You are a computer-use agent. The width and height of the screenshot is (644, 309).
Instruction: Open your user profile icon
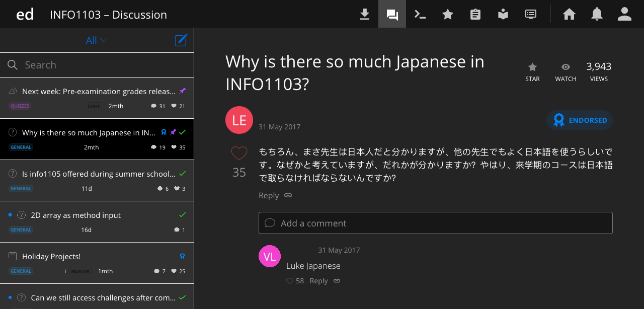624,14
